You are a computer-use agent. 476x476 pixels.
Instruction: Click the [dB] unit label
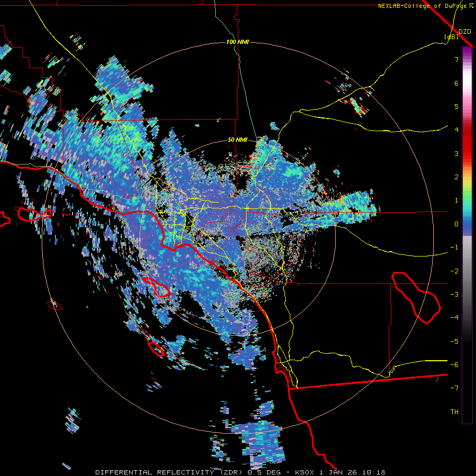[x=451, y=37]
